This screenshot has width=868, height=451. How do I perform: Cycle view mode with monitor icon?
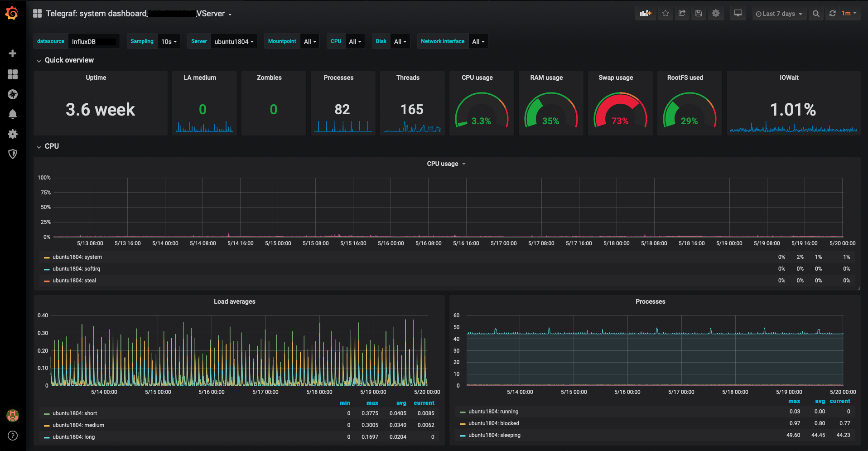(x=738, y=14)
